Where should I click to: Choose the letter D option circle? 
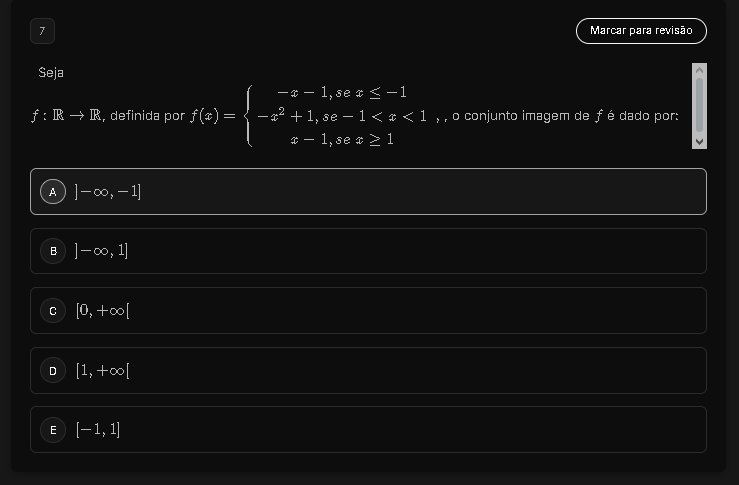tap(53, 371)
